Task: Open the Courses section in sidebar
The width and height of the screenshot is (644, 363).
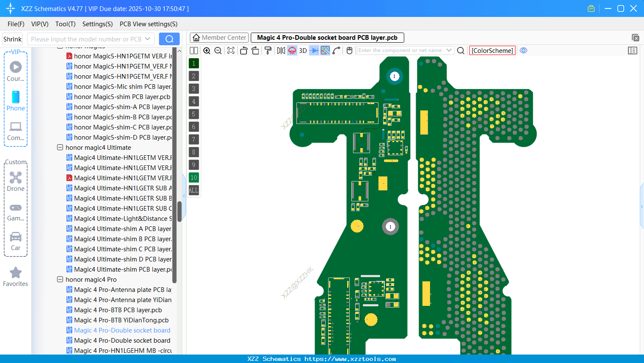Action: (x=16, y=71)
